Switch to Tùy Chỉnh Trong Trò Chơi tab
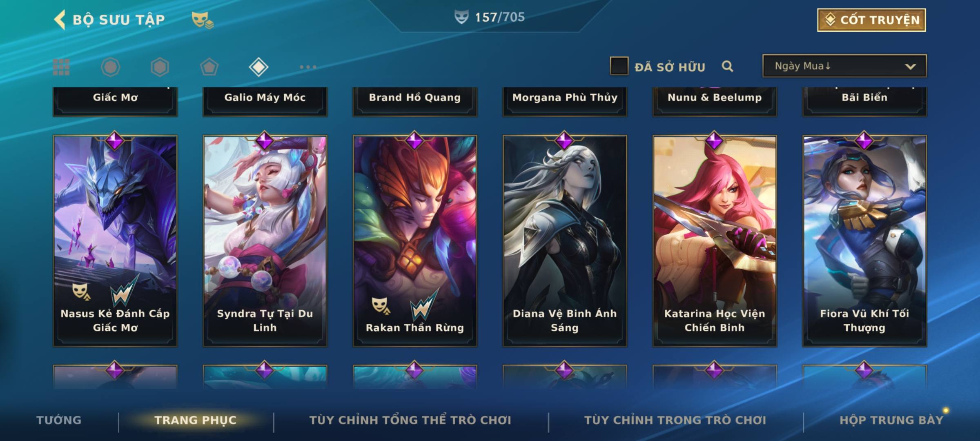Screen dimensions: 980x441 click(x=675, y=420)
